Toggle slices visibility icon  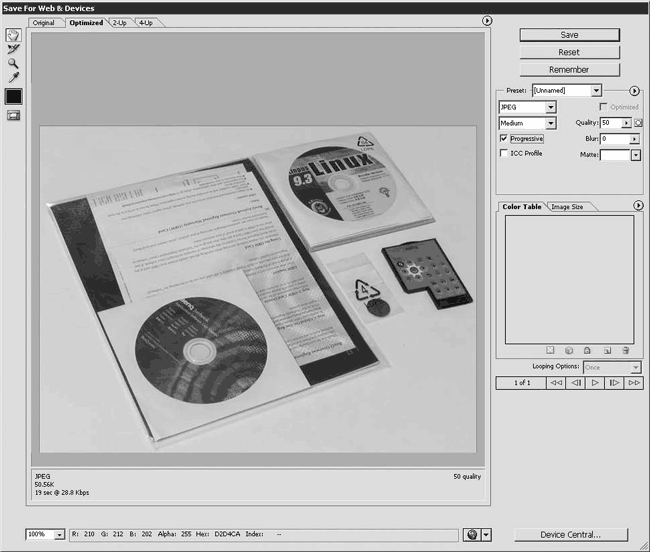[13, 115]
